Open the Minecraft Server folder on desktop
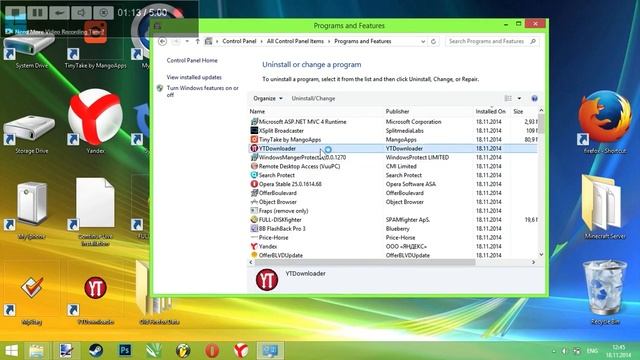The image size is (640, 360). (604, 204)
